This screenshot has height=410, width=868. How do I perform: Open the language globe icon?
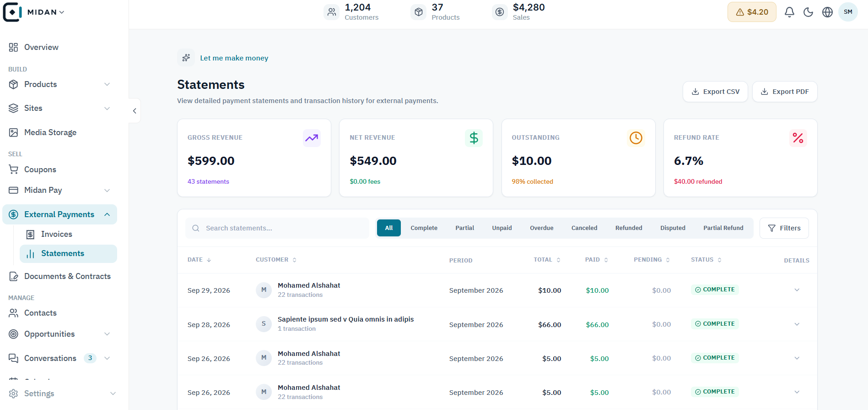pos(827,12)
